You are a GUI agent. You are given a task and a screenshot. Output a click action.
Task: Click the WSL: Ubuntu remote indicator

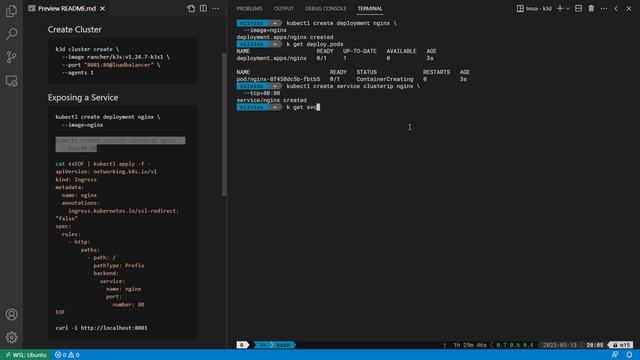pyautogui.click(x=25, y=355)
